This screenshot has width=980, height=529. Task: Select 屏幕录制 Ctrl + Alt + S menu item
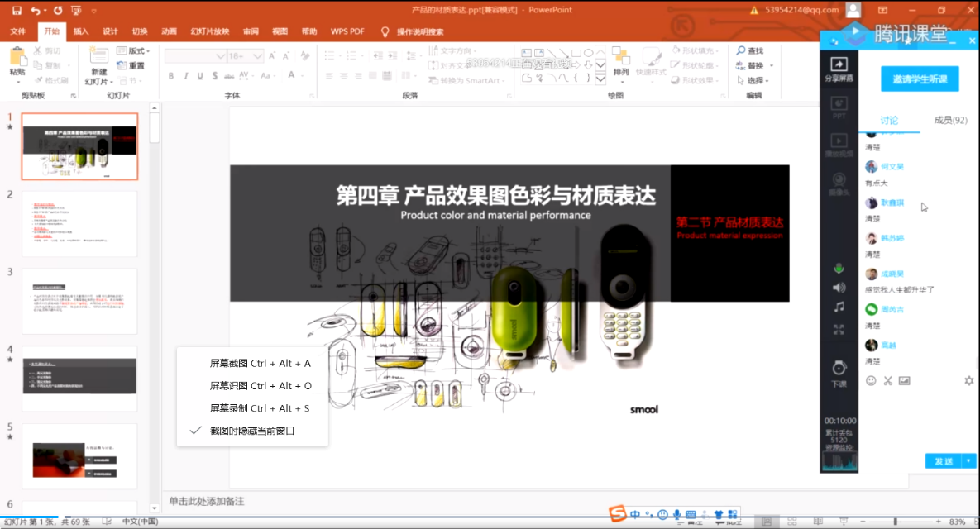click(x=260, y=408)
